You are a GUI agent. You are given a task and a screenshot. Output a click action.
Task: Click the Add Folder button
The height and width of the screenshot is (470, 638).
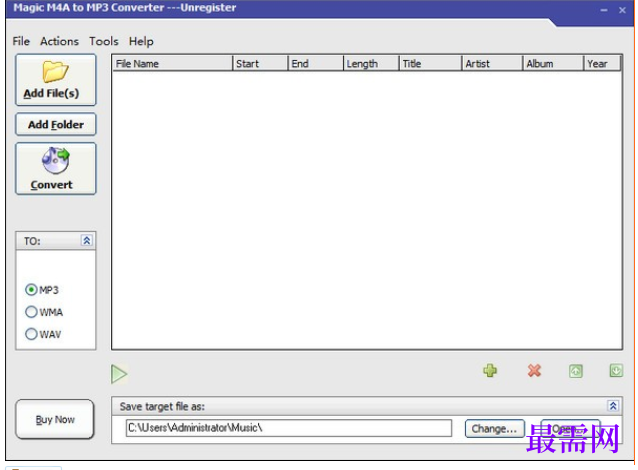[56, 125]
